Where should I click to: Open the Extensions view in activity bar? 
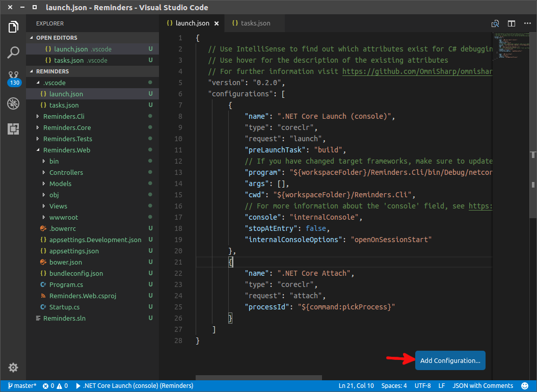(x=13, y=129)
